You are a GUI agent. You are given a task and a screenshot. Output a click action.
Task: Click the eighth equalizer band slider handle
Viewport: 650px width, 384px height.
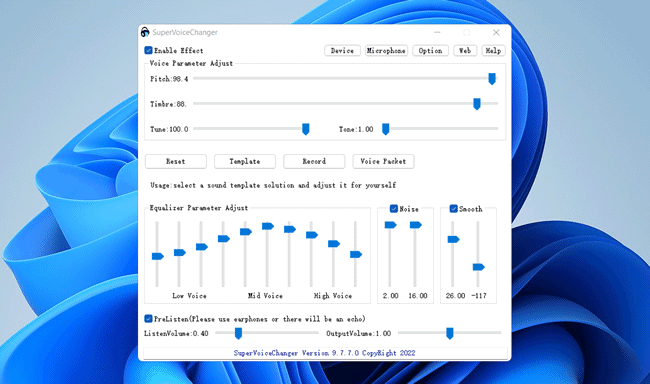312,235
